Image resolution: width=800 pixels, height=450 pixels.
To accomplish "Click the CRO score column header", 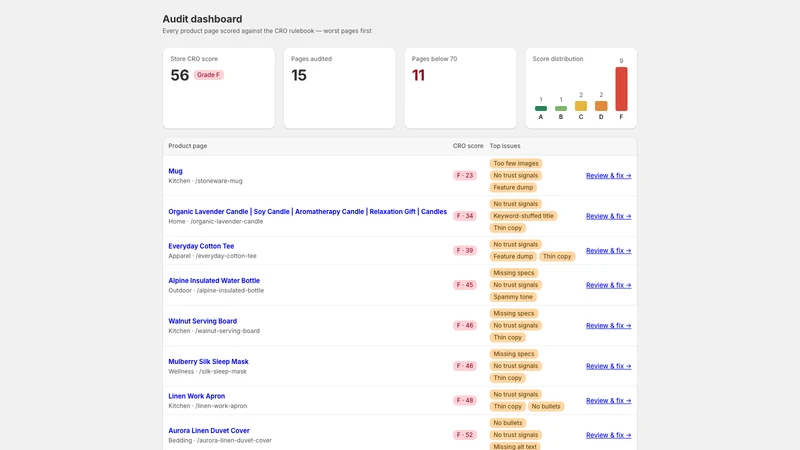I will [x=468, y=146].
